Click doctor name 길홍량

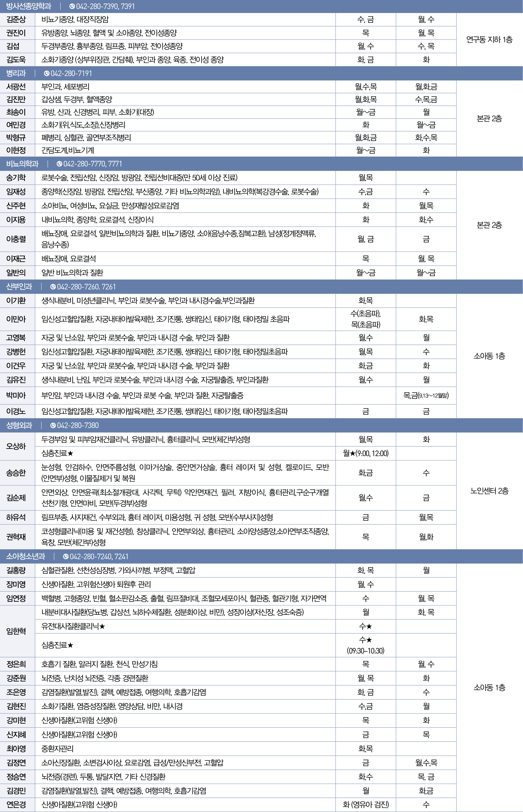click(16, 570)
